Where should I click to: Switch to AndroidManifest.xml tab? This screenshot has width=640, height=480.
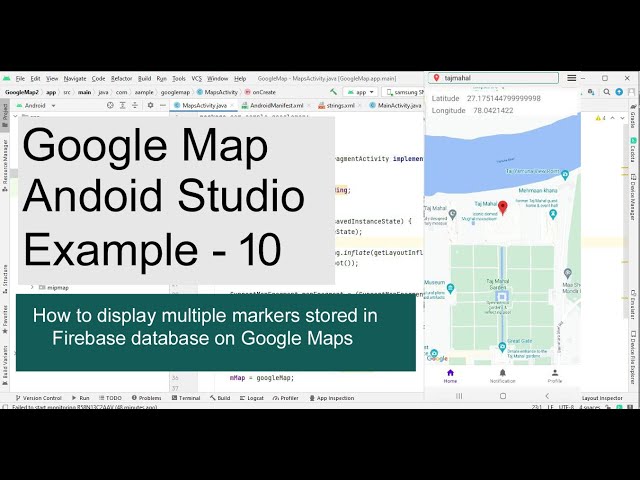(x=276, y=105)
